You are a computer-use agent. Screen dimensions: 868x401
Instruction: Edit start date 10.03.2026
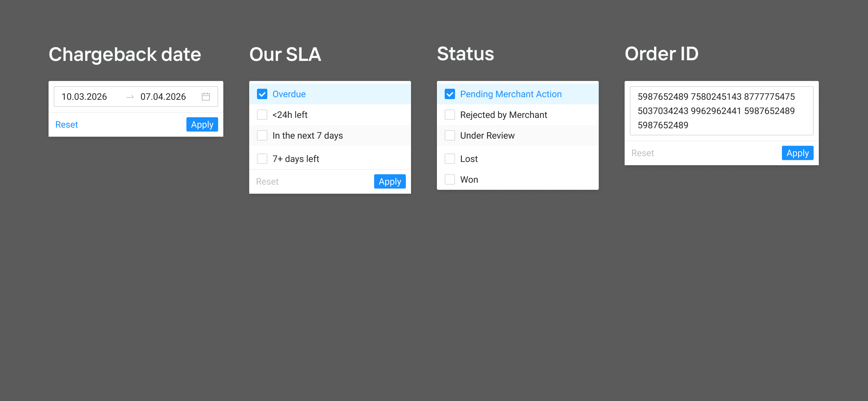(84, 97)
